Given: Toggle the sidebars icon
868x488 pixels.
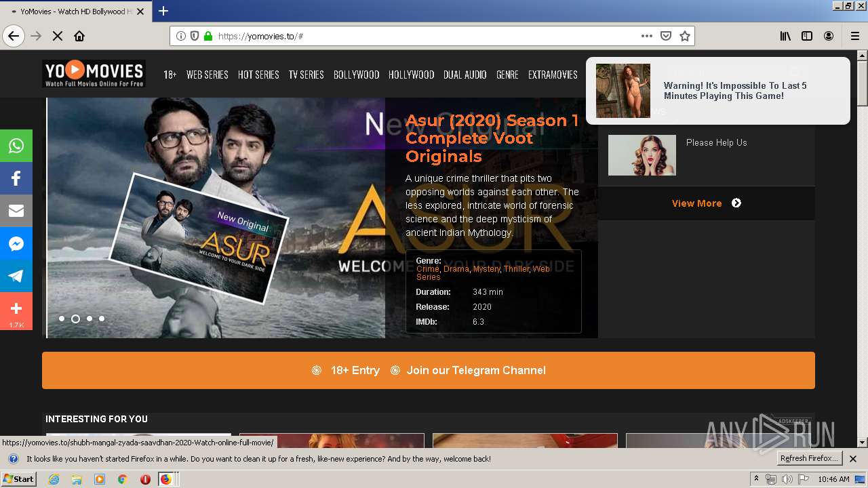Looking at the screenshot, I should [807, 36].
